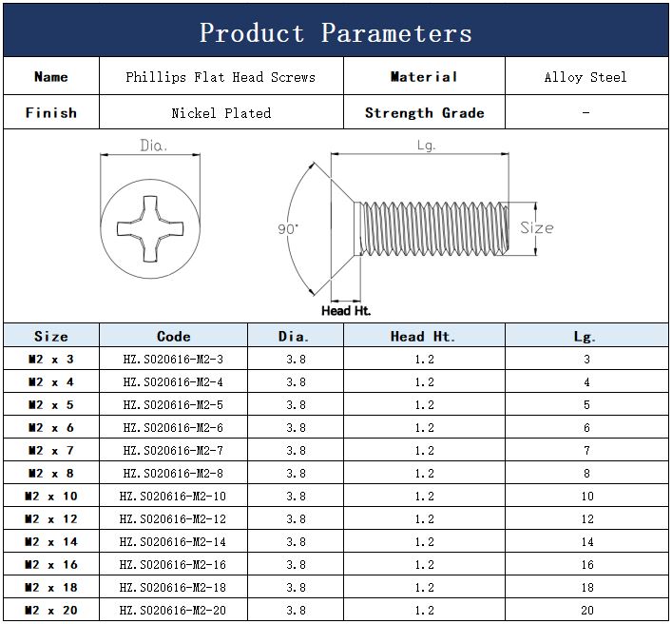Image resolution: width=672 pixels, height=624 pixels.
Task: Click code 'HZ.S020616-M2-20'
Action: click(x=173, y=610)
